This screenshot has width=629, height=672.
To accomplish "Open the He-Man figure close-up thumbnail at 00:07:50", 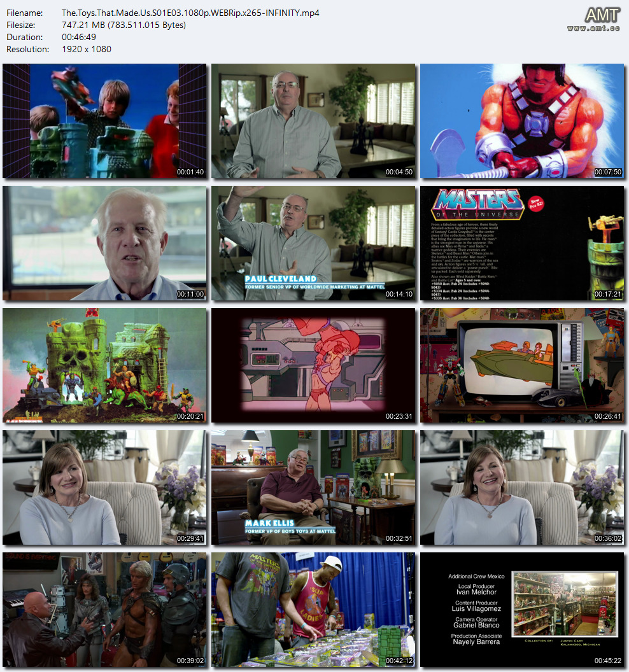I will pos(522,121).
